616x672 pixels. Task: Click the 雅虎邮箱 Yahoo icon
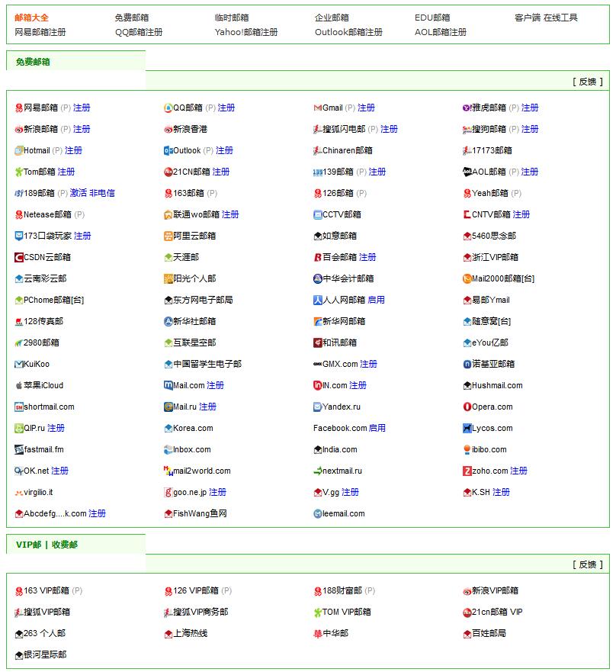click(467, 108)
